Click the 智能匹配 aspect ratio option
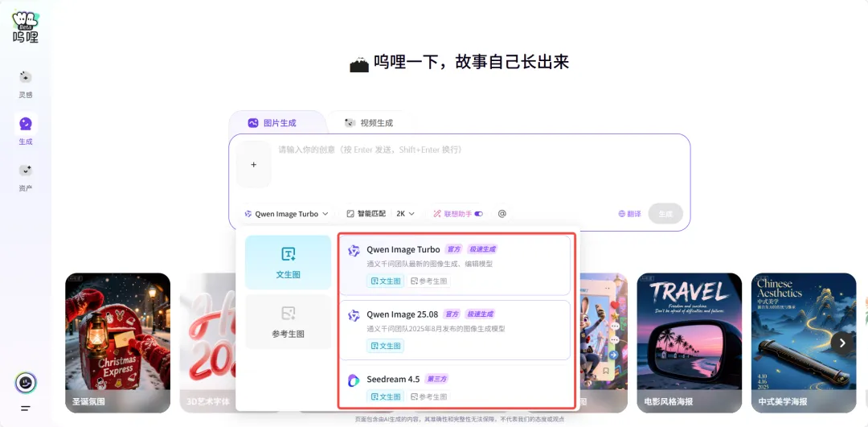Viewport: 868px width, 427px height. click(x=366, y=214)
